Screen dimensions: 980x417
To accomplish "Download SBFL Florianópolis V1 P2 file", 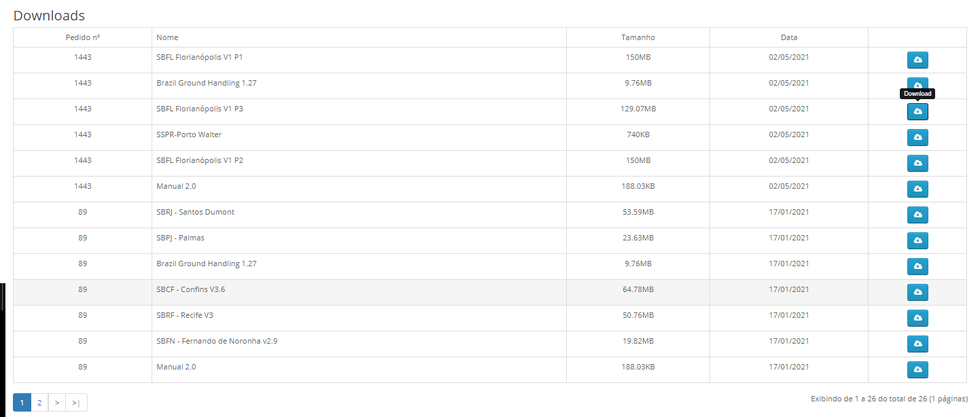I will click(x=917, y=163).
